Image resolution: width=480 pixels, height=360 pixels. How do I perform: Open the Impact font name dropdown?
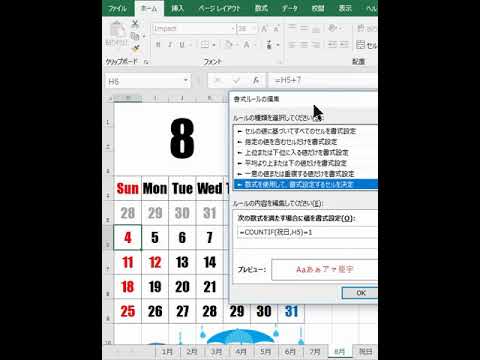pos(233,29)
